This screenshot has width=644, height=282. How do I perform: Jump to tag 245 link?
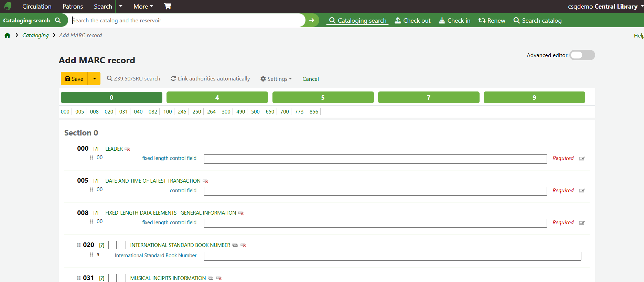click(182, 111)
